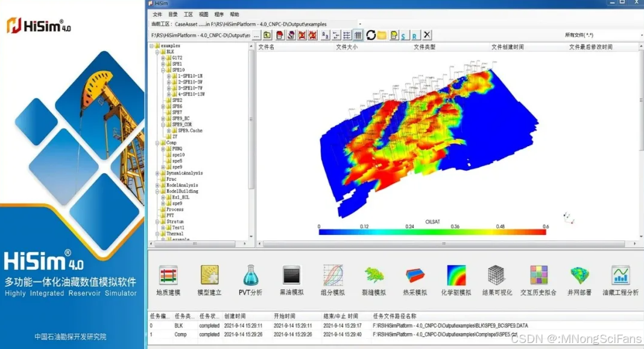Open the 视图 menu
The height and width of the screenshot is (349, 644).
(x=203, y=14)
